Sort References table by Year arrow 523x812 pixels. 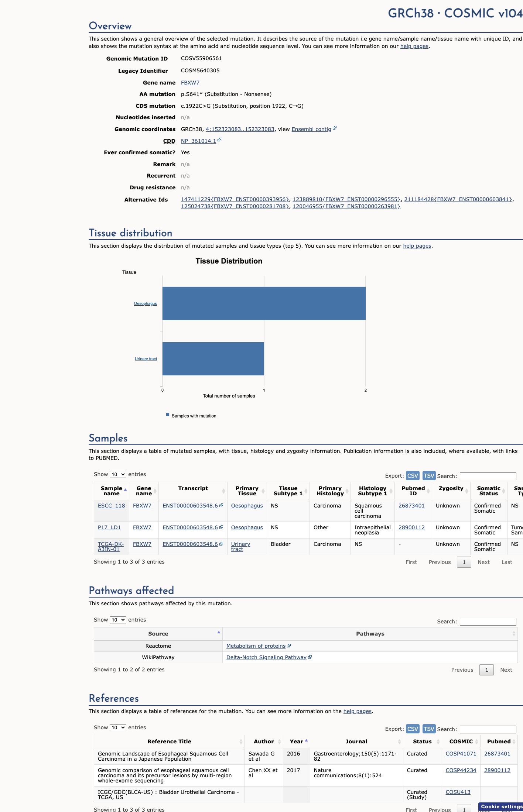pyautogui.click(x=306, y=740)
